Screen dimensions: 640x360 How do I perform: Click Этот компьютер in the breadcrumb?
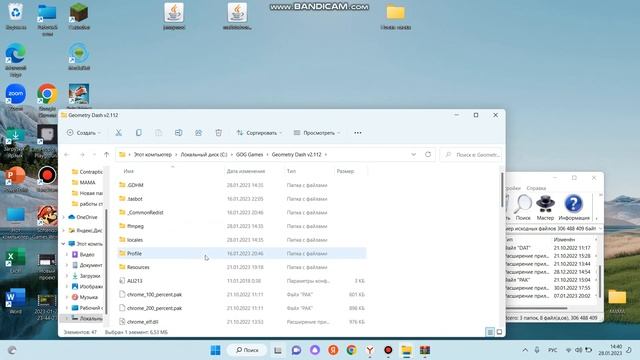[153, 155]
